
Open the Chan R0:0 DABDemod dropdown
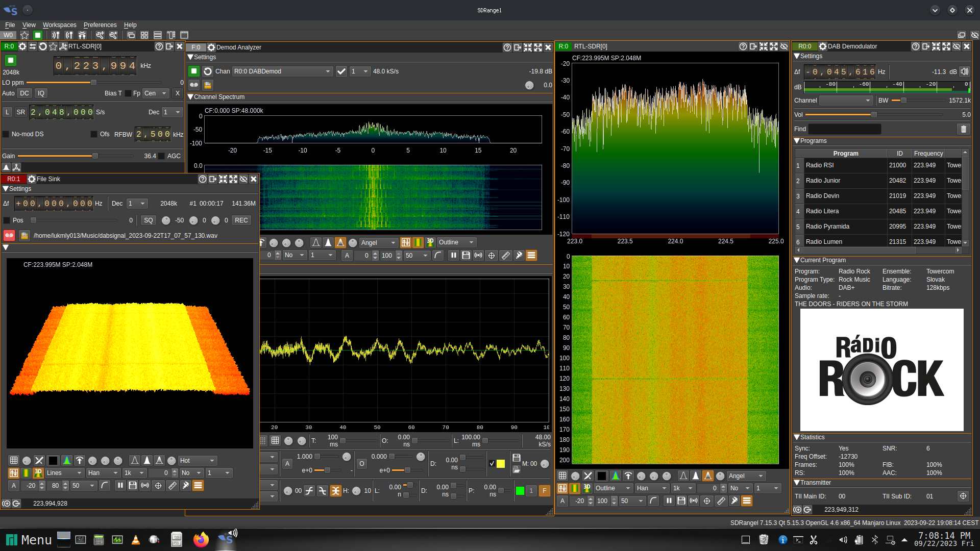point(282,71)
